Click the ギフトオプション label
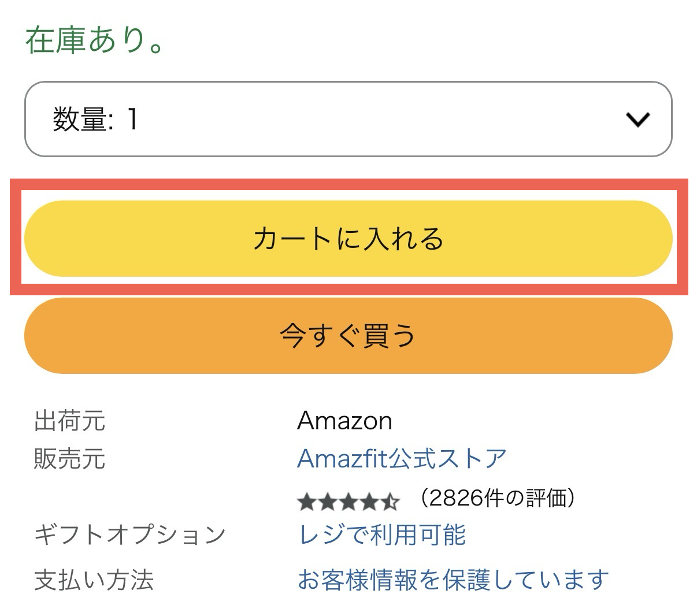Viewport: 697px width, 616px height. click(130, 535)
